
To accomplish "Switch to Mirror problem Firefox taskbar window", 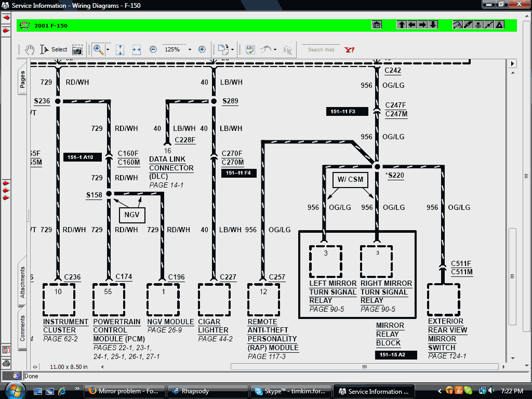I will [124, 391].
